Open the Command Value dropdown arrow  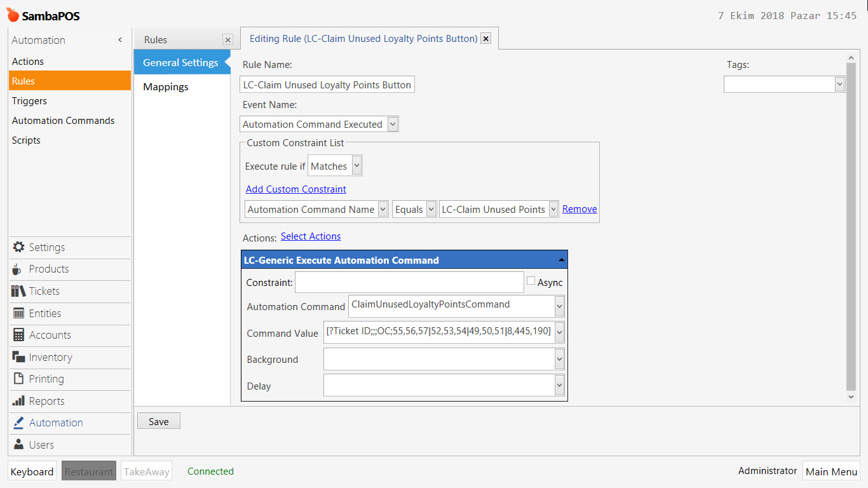[x=559, y=332]
